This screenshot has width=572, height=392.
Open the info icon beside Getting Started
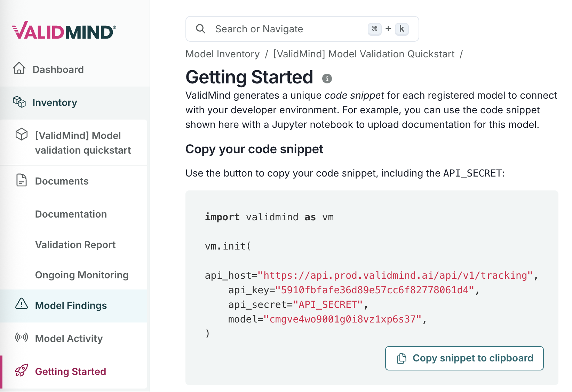[x=327, y=79]
